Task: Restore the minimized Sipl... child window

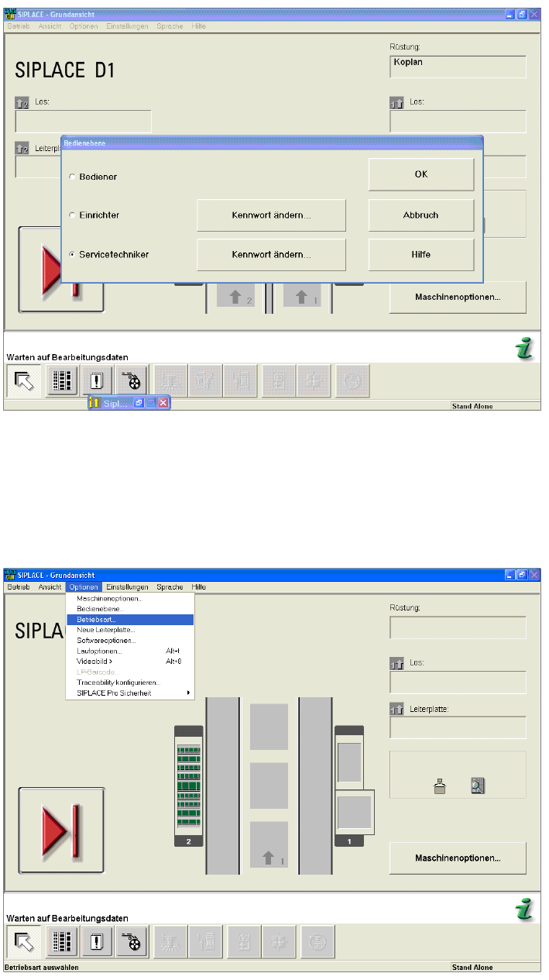Action: point(139,403)
